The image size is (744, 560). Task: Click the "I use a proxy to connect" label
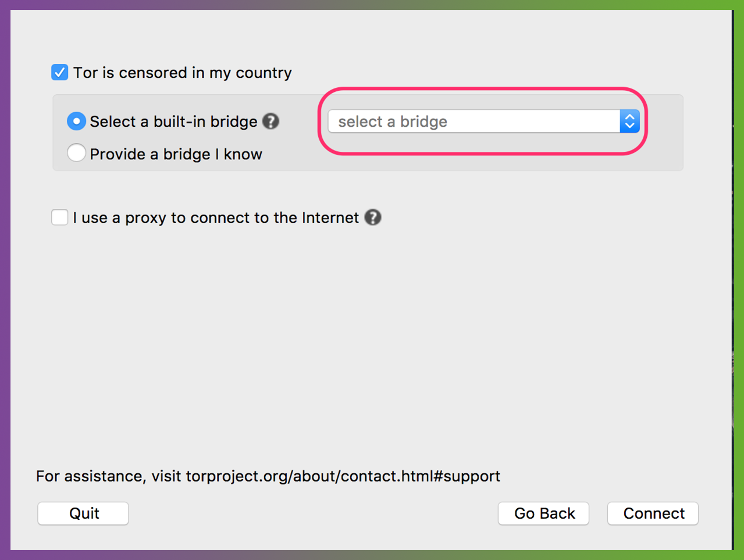pos(216,217)
